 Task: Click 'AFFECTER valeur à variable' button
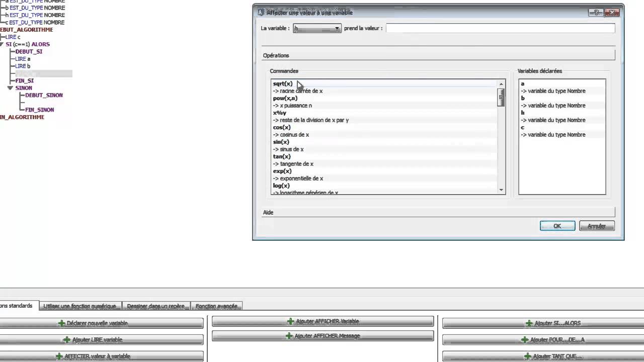(x=101, y=356)
